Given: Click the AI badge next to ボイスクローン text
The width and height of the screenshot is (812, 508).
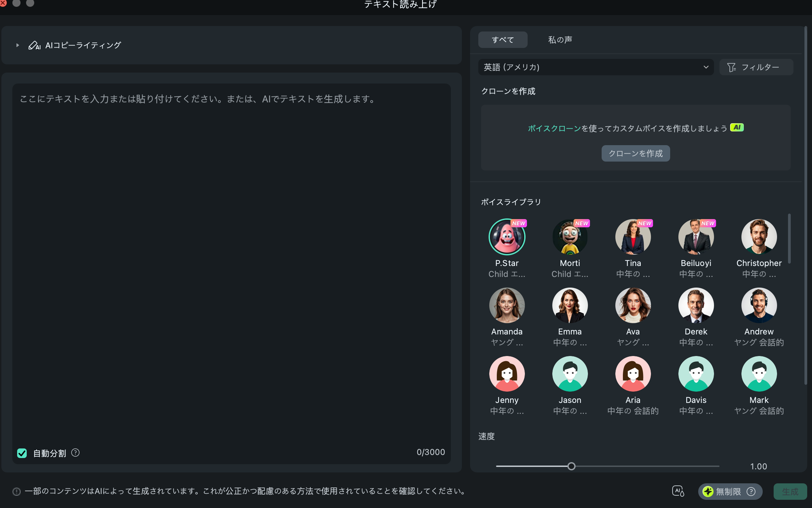Looking at the screenshot, I should (x=737, y=127).
